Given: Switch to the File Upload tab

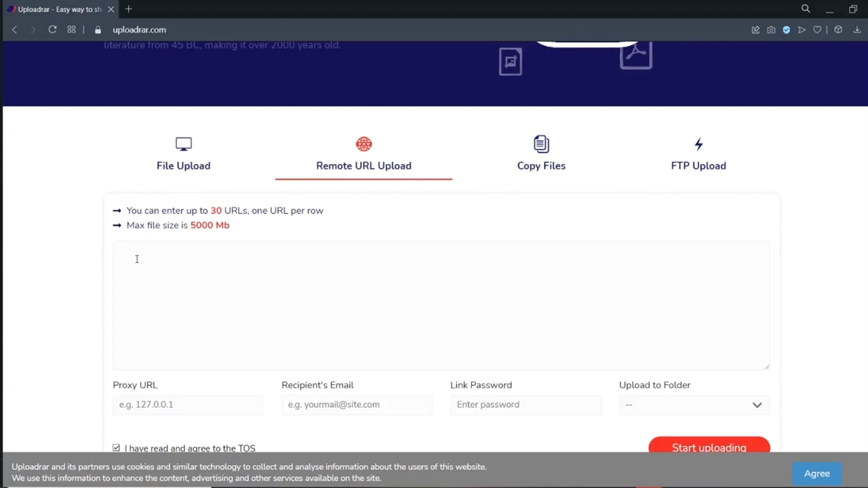Looking at the screenshot, I should (183, 155).
